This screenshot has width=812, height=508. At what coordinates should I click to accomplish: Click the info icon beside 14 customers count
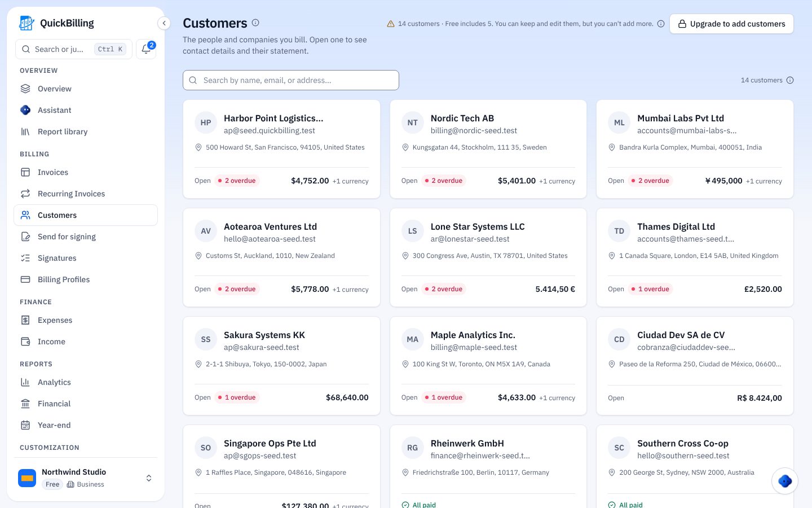point(790,80)
